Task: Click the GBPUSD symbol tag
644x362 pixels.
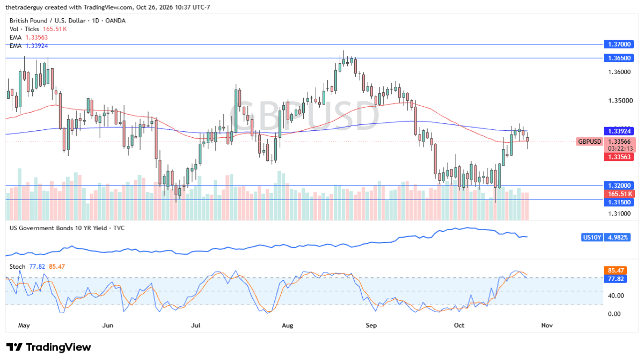Action: (x=589, y=142)
